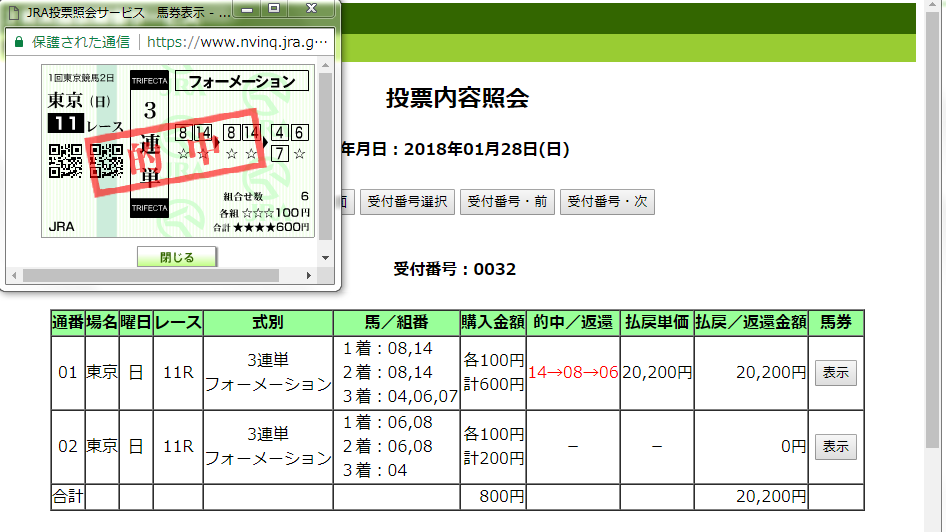
Task: Show the ticket for row 01 via 表示
Action: click(835, 373)
